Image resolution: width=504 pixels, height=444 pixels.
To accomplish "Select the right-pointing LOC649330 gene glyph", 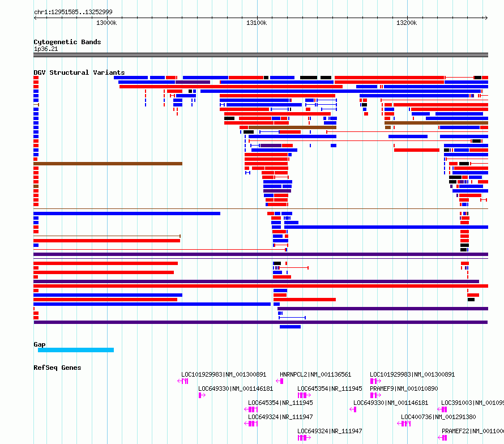I will (x=202, y=395).
